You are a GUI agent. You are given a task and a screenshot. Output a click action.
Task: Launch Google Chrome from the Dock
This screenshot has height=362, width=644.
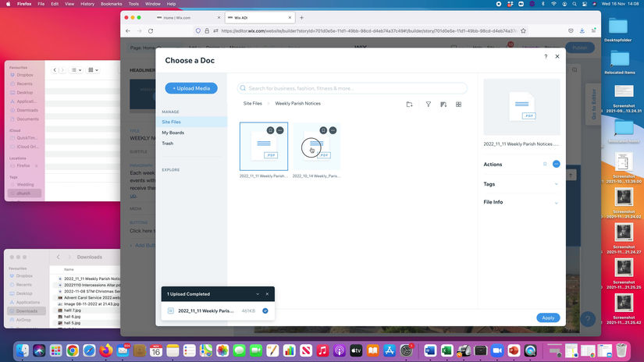[x=73, y=350]
